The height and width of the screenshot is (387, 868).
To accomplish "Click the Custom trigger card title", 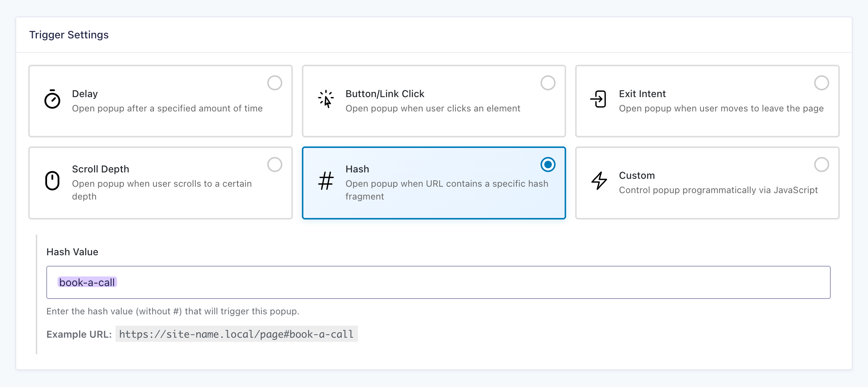I will coord(637,175).
